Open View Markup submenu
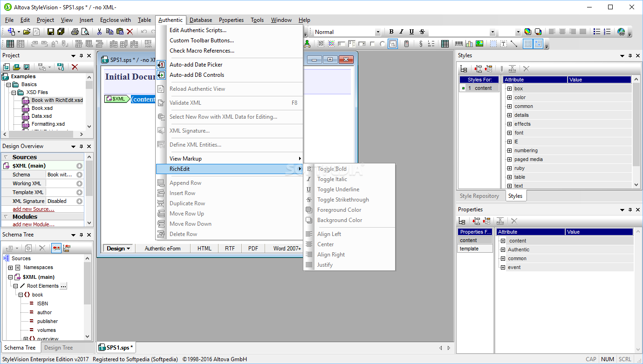643x364 pixels. tap(230, 159)
